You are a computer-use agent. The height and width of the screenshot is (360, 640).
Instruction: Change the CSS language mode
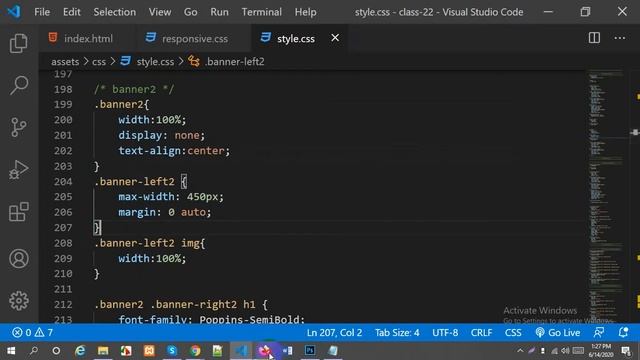coord(513,332)
